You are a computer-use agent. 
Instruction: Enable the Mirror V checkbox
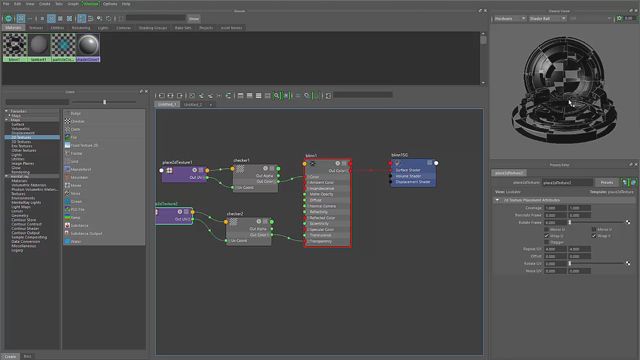point(594,229)
